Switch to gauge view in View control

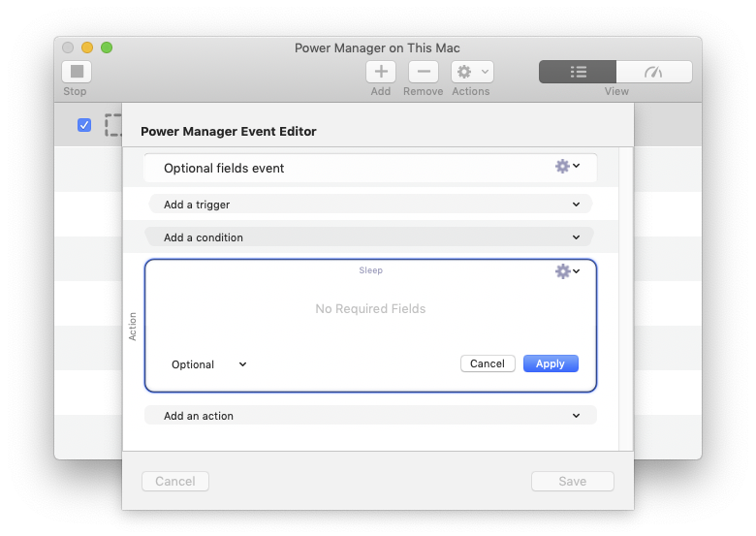click(x=654, y=72)
